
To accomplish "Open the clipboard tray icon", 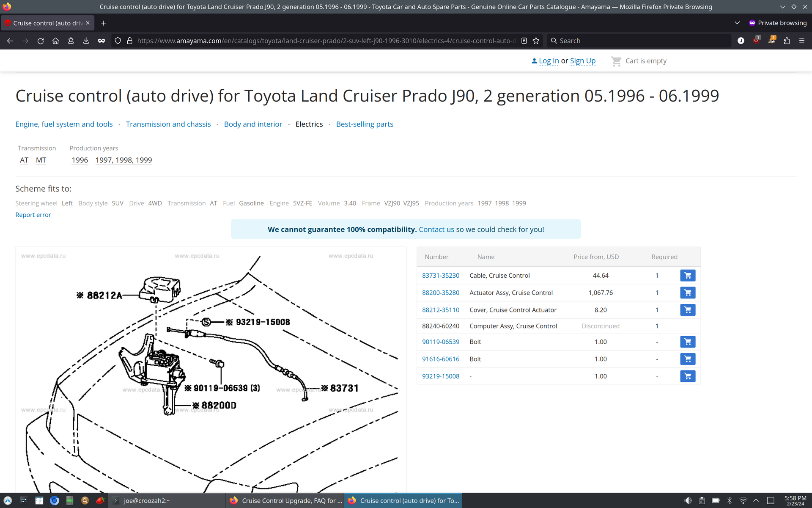I will [x=702, y=500].
